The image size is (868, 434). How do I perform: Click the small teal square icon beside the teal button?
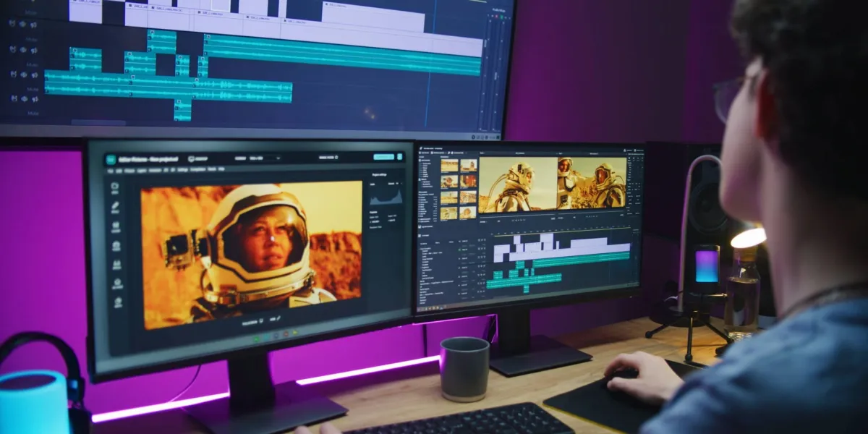click(x=400, y=156)
